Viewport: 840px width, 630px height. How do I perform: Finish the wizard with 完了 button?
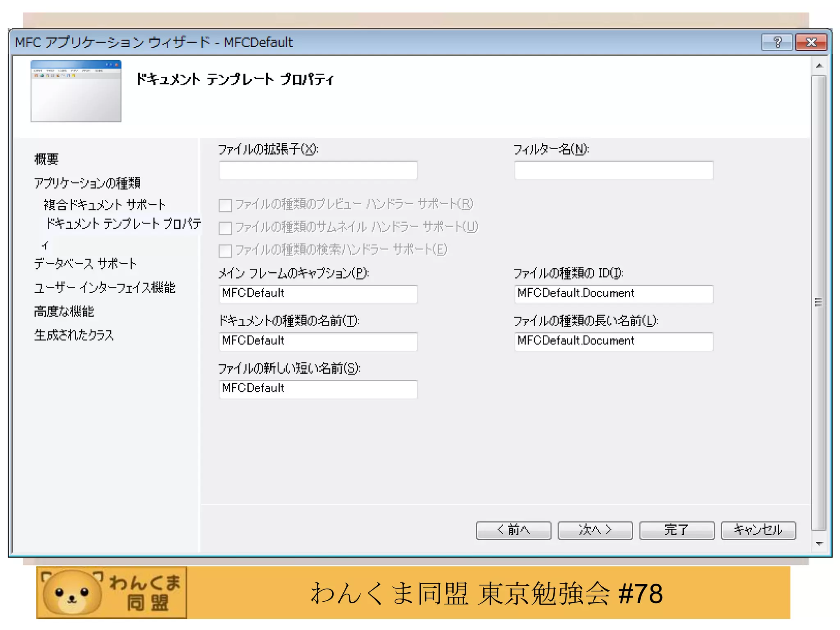point(677,530)
